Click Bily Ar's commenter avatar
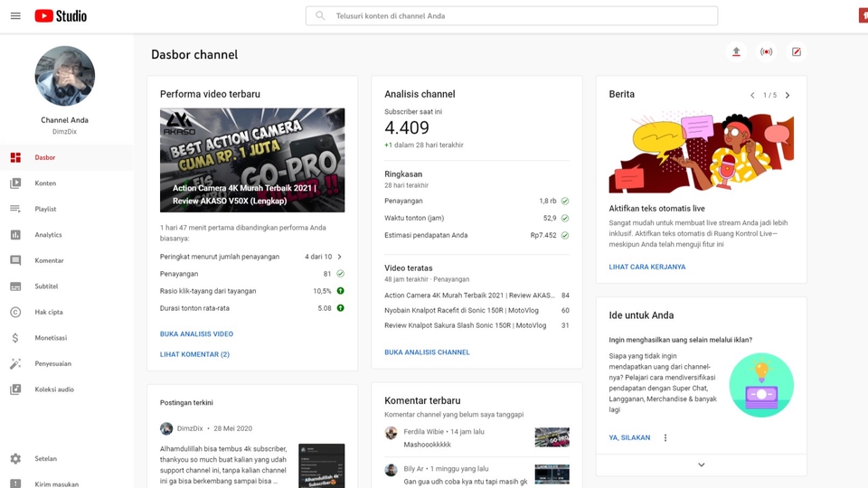Screen dimensions: 868x488 click(x=392, y=470)
